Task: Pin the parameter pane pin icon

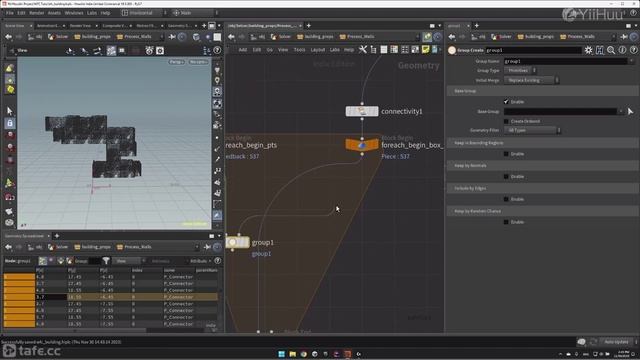Action: [x=624, y=37]
